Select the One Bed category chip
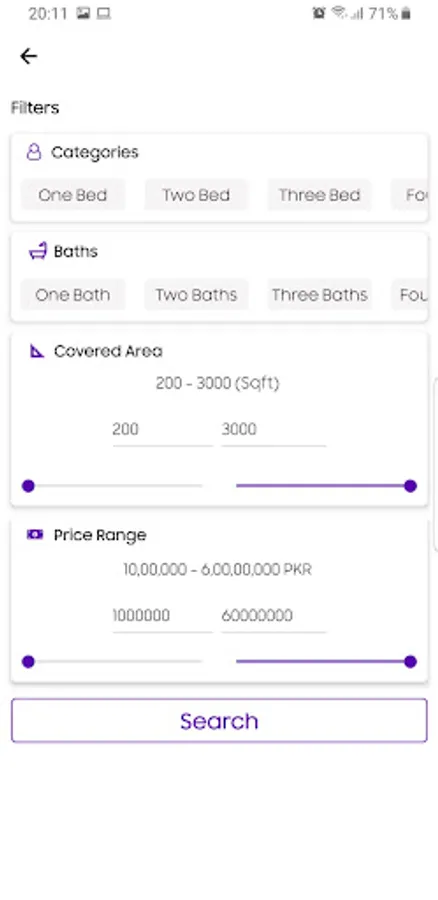The height and width of the screenshot is (900, 438). (x=73, y=195)
